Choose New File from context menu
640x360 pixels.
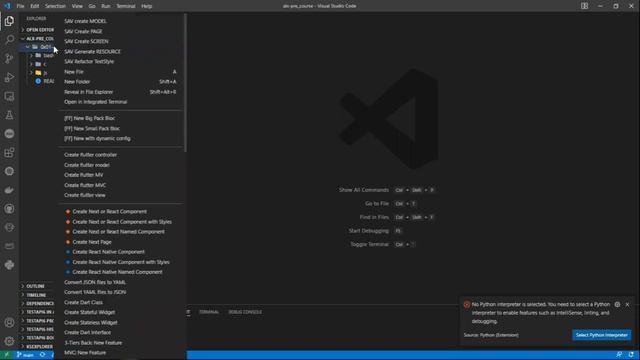point(120,72)
